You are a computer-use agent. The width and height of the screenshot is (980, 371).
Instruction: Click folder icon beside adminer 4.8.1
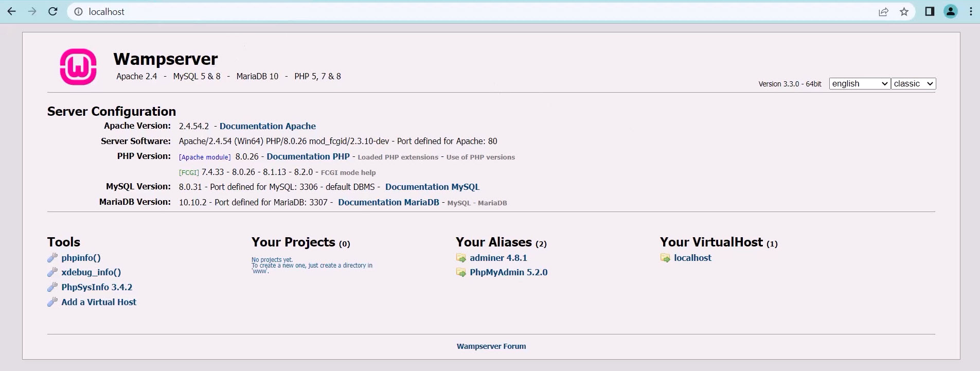(461, 258)
